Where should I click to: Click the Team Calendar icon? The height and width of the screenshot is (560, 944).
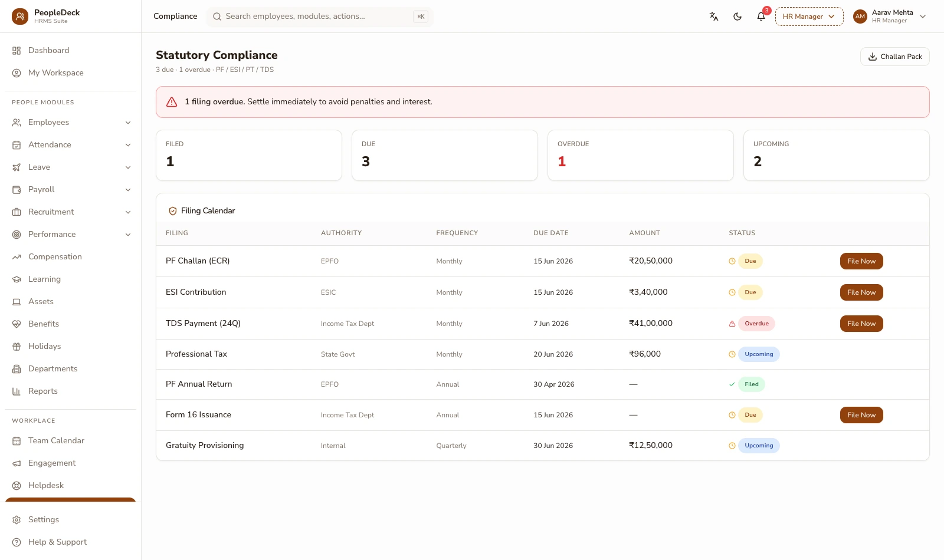coord(17,441)
